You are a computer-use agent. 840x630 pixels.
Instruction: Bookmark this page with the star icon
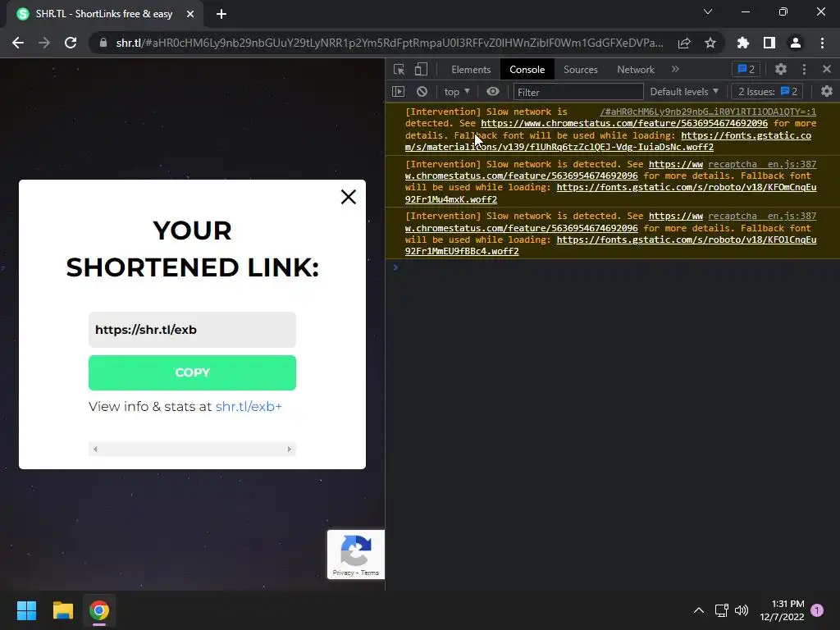[x=710, y=43]
